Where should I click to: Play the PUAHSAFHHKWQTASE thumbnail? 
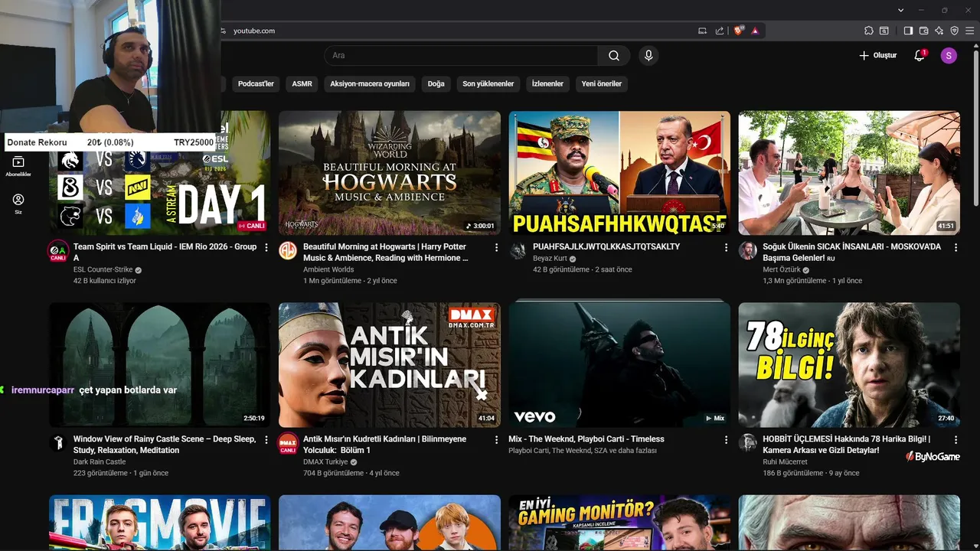click(x=619, y=173)
